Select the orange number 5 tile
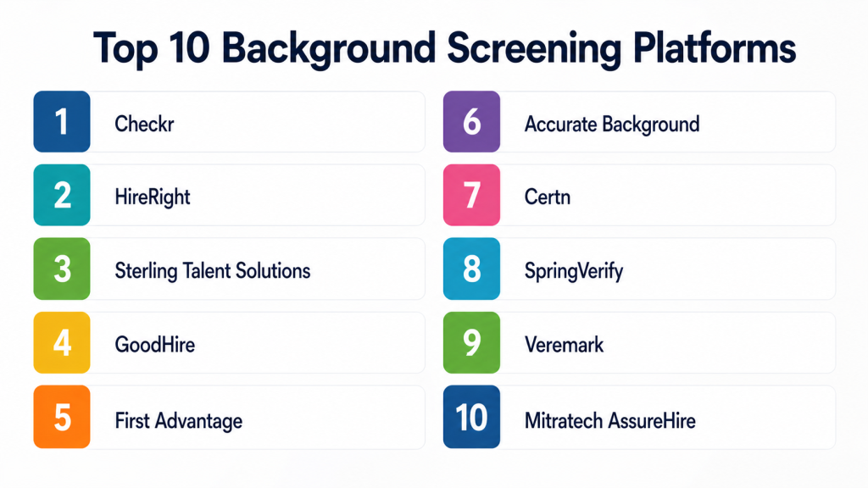Image resolution: width=868 pixels, height=488 pixels. coord(61,418)
